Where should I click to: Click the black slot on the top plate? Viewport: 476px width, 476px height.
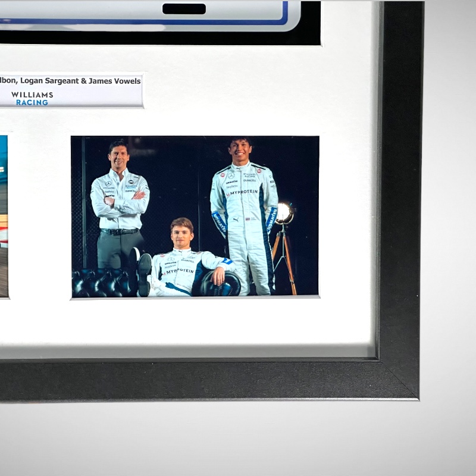coord(184,9)
